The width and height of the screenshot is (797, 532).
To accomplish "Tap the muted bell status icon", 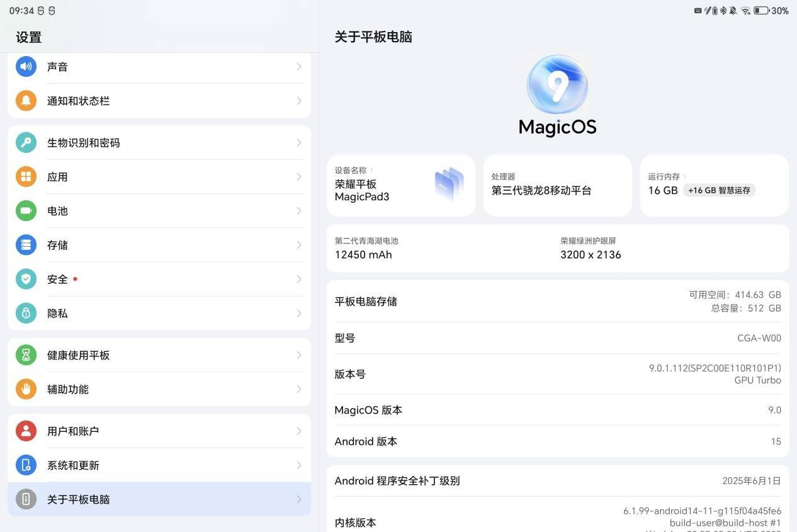I will 733,11.
